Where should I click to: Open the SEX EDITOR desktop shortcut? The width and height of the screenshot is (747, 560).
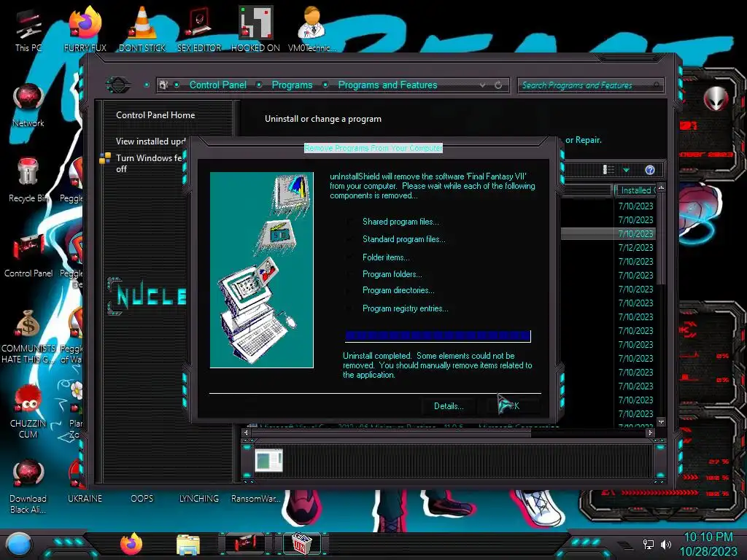199,29
